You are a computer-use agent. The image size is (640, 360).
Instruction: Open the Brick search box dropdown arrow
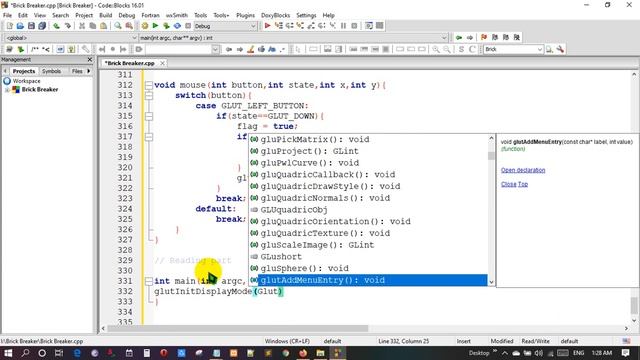click(x=540, y=49)
